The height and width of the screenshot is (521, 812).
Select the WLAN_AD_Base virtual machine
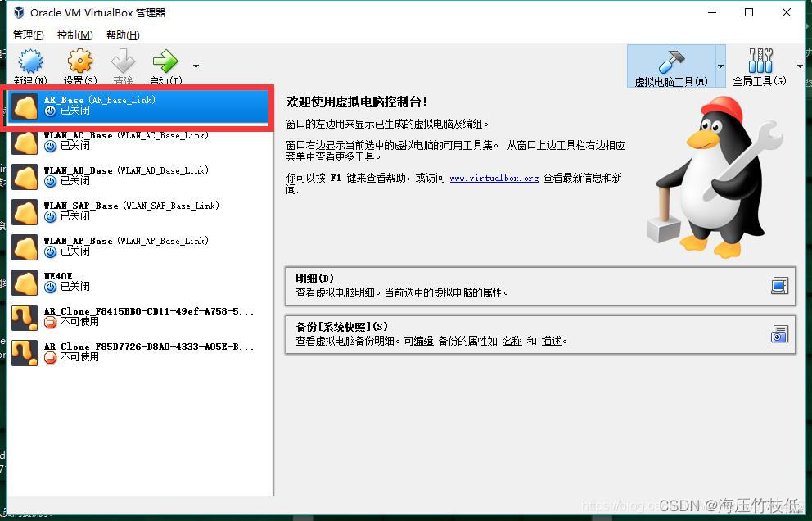coord(139,176)
